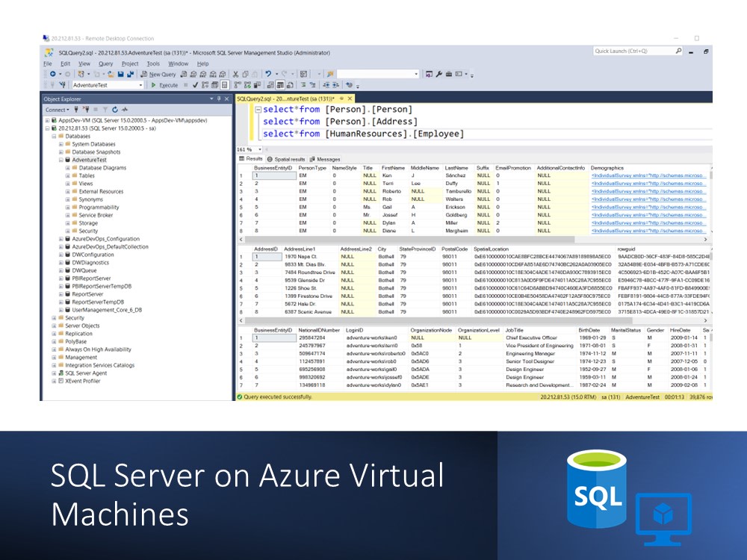Click the Activity Monitor pulse icon
Image resolution: width=747 pixels, height=560 pixels.
[x=124, y=110]
